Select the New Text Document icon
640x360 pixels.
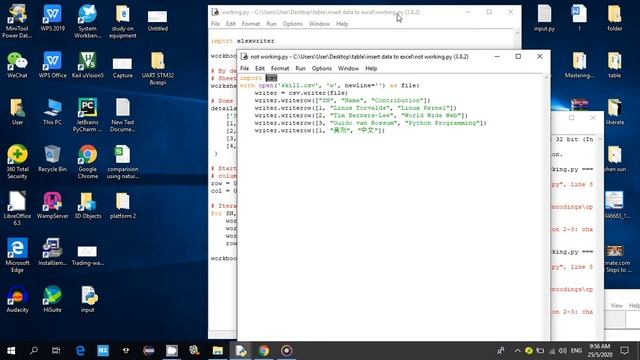pyautogui.click(x=122, y=115)
